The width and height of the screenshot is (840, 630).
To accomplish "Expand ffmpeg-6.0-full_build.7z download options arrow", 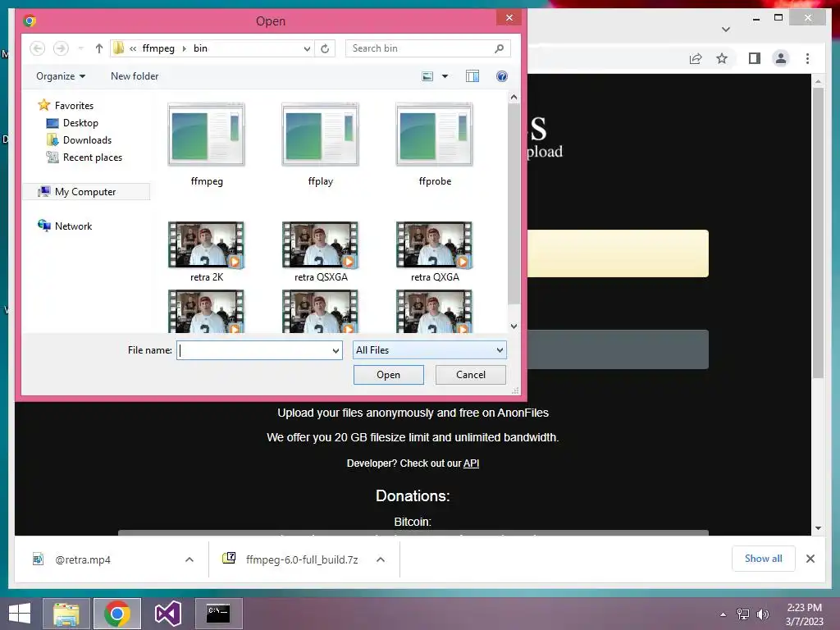I will tap(381, 559).
